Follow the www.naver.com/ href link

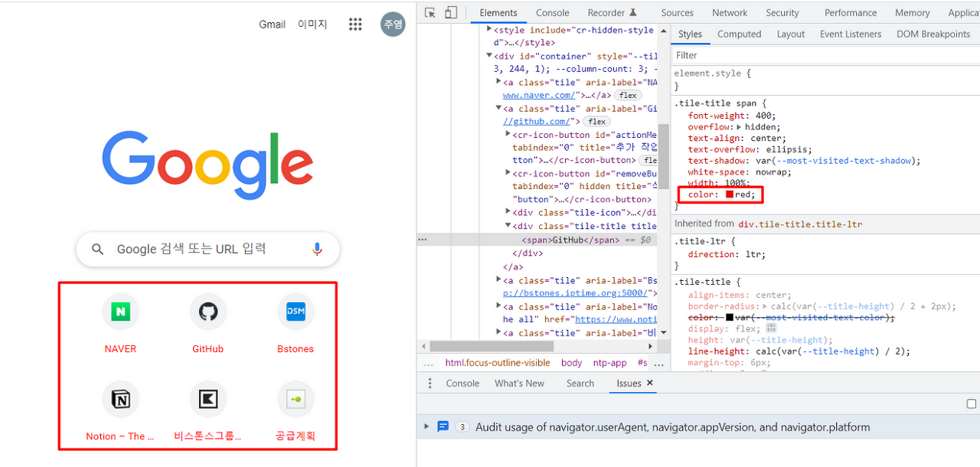coord(539,96)
